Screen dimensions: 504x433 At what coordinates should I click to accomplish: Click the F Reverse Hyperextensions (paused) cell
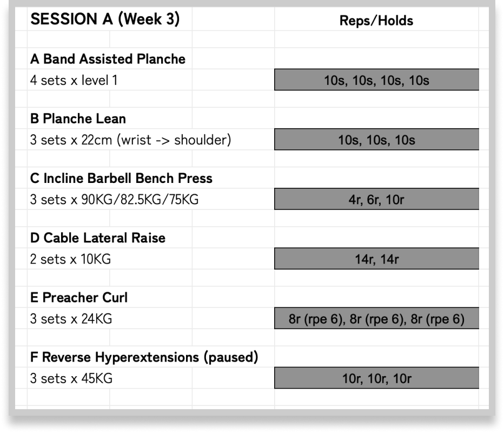[x=144, y=357]
